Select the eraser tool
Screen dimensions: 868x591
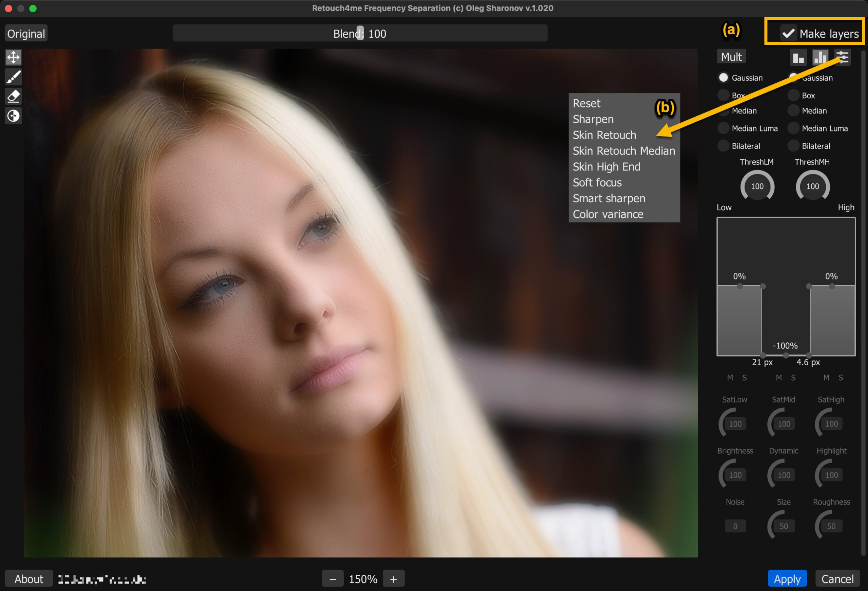[14, 96]
